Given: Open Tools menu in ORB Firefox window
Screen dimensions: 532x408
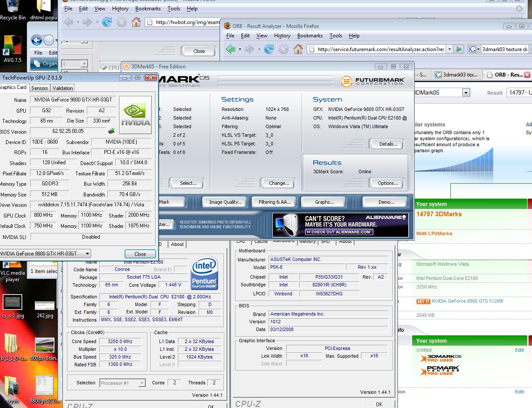Looking at the screenshot, I should 336,36.
